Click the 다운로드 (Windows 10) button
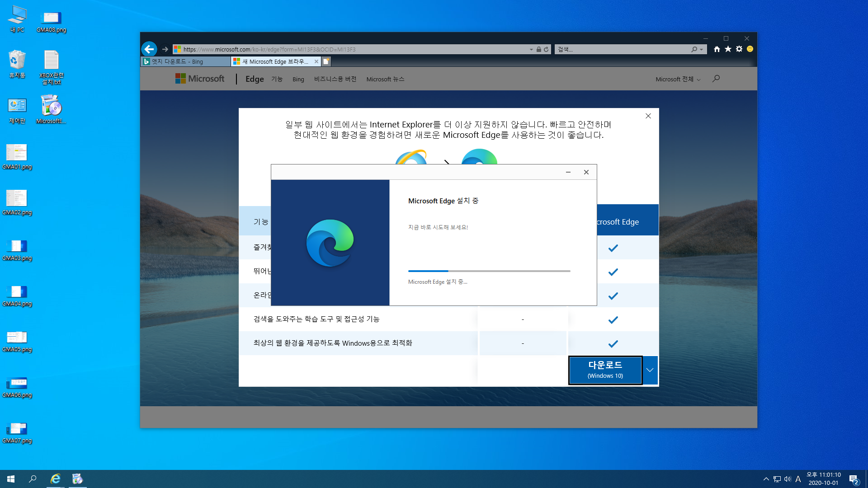The width and height of the screenshot is (868, 488). (x=605, y=370)
